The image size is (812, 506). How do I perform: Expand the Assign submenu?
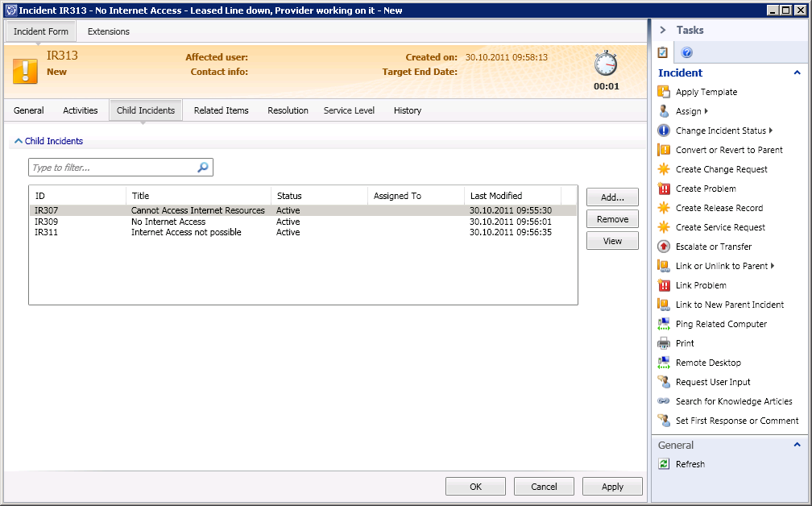point(706,111)
